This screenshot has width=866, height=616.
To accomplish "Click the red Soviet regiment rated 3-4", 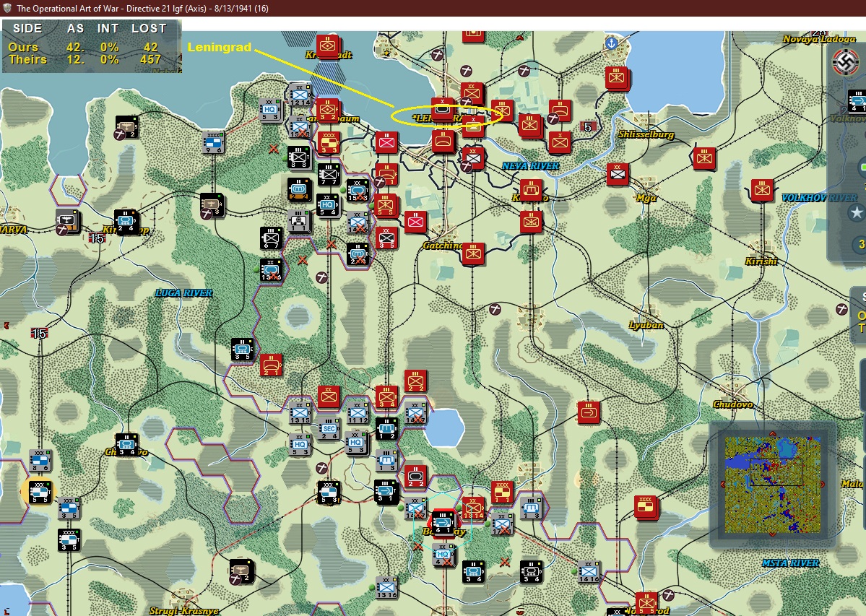I will coord(386,397).
